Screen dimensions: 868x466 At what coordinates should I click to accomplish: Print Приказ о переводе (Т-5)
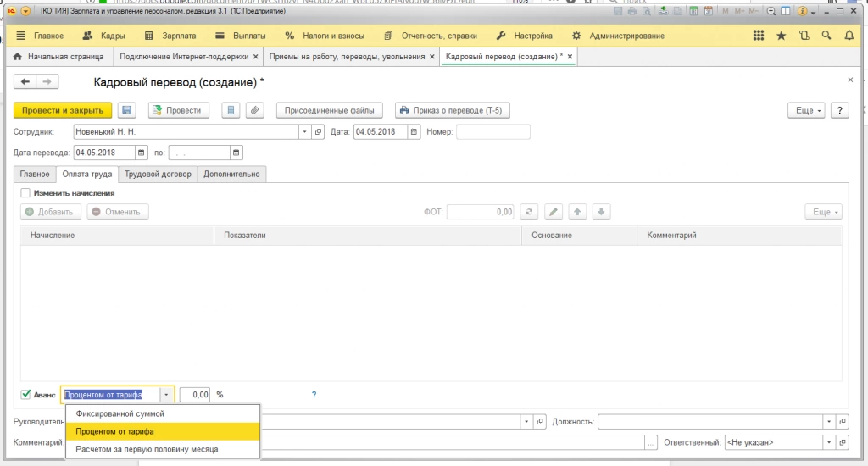click(453, 110)
